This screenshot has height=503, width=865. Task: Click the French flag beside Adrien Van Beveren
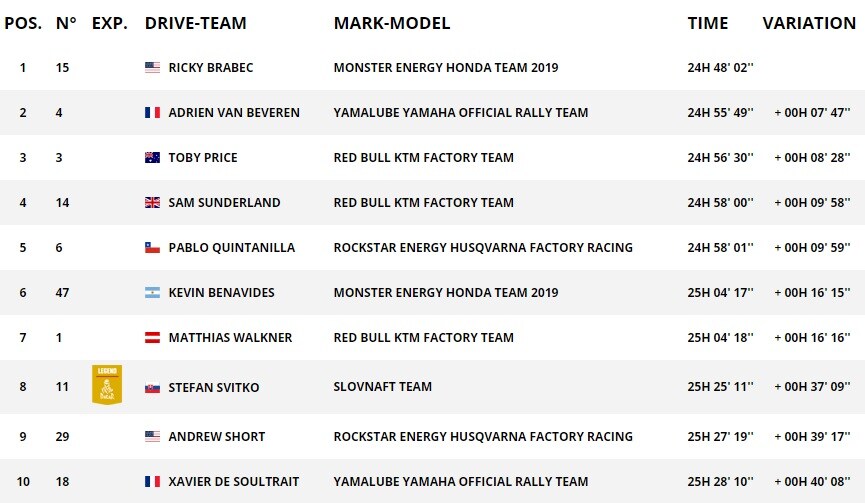pyautogui.click(x=152, y=113)
